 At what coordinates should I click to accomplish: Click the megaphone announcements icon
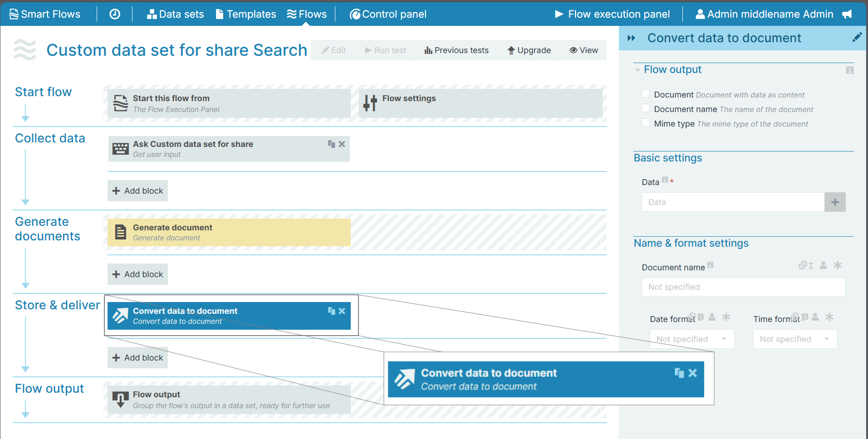click(847, 14)
